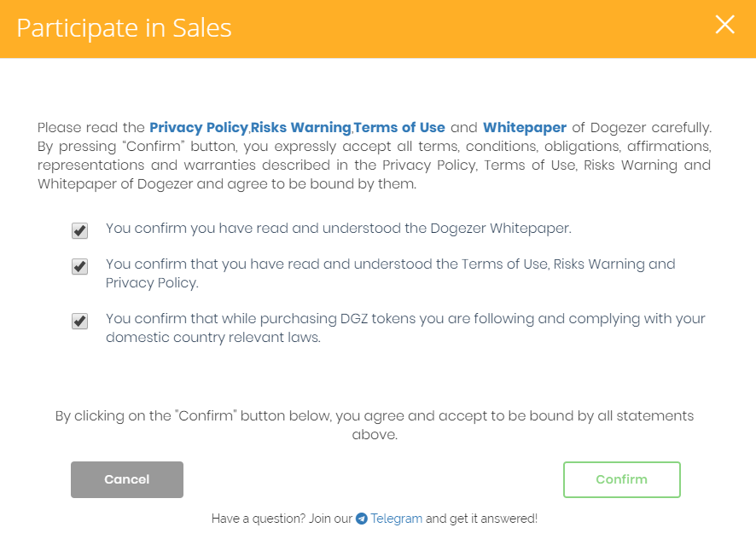Uncheck the Dogezer Whitepaper confirmation checkbox
The image size is (756, 545).
[x=79, y=230]
